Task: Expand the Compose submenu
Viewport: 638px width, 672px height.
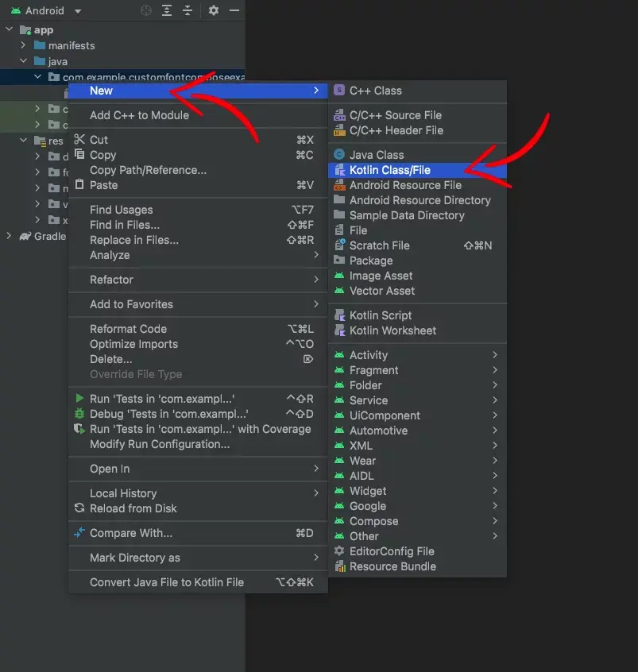Action: (417, 521)
